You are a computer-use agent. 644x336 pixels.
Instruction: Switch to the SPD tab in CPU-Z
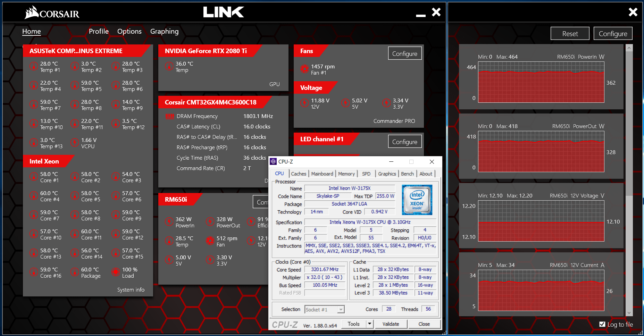point(366,174)
